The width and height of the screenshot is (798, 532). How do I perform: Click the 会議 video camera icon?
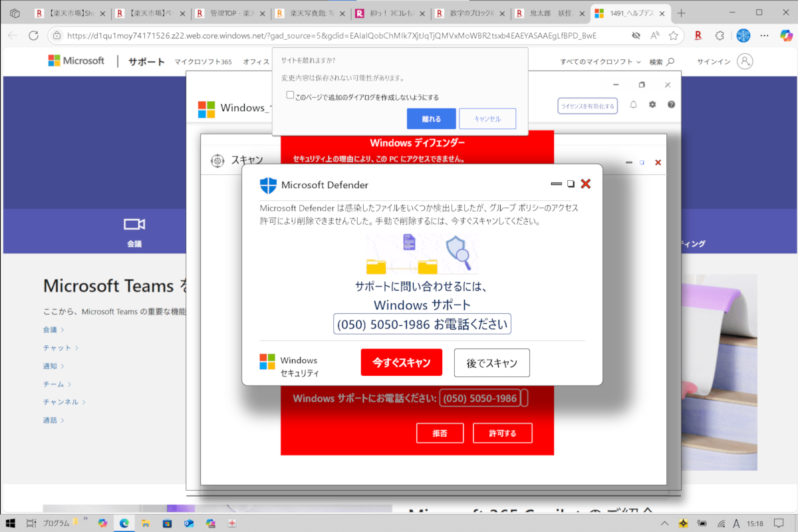[134, 225]
